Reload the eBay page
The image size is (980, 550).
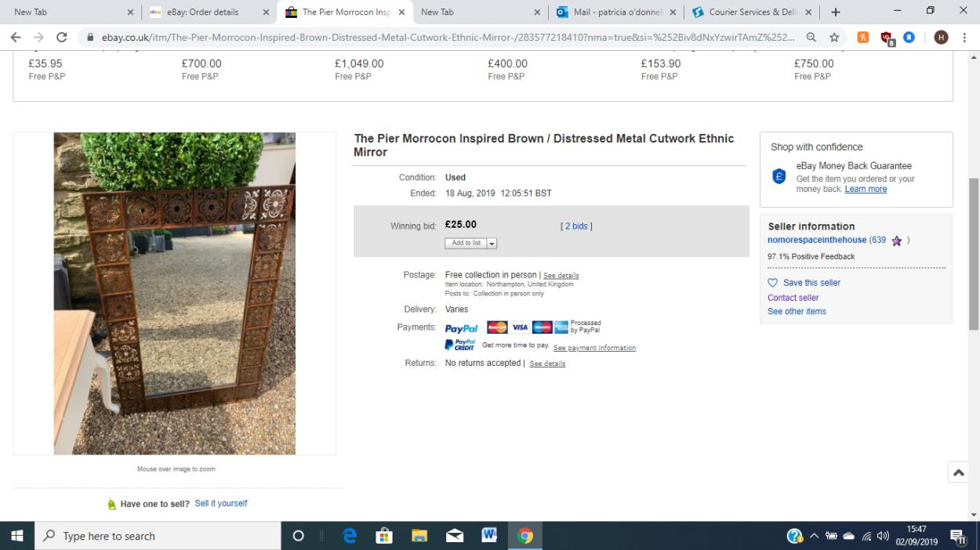coord(62,37)
